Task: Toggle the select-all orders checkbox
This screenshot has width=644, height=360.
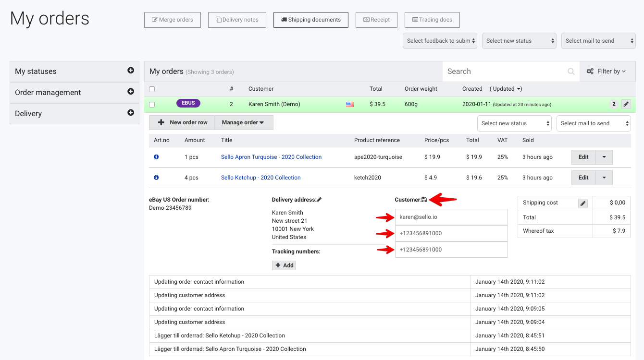Action: pos(152,89)
